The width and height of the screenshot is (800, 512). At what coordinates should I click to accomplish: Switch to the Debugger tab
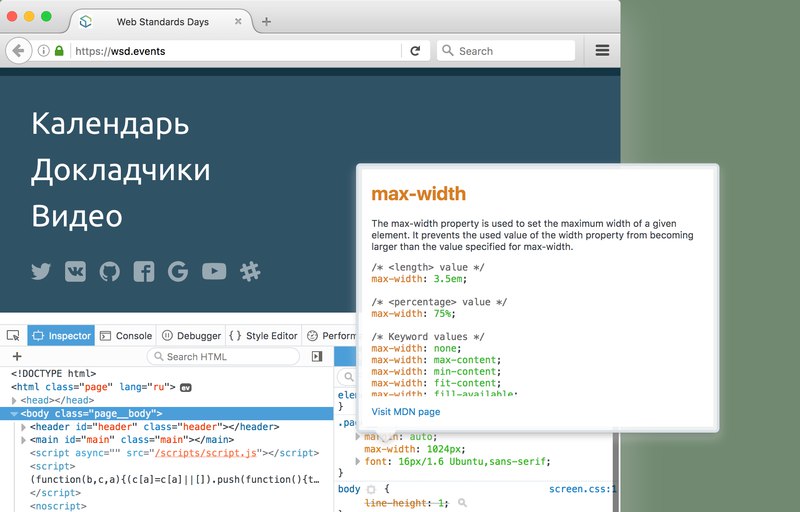coord(191,336)
